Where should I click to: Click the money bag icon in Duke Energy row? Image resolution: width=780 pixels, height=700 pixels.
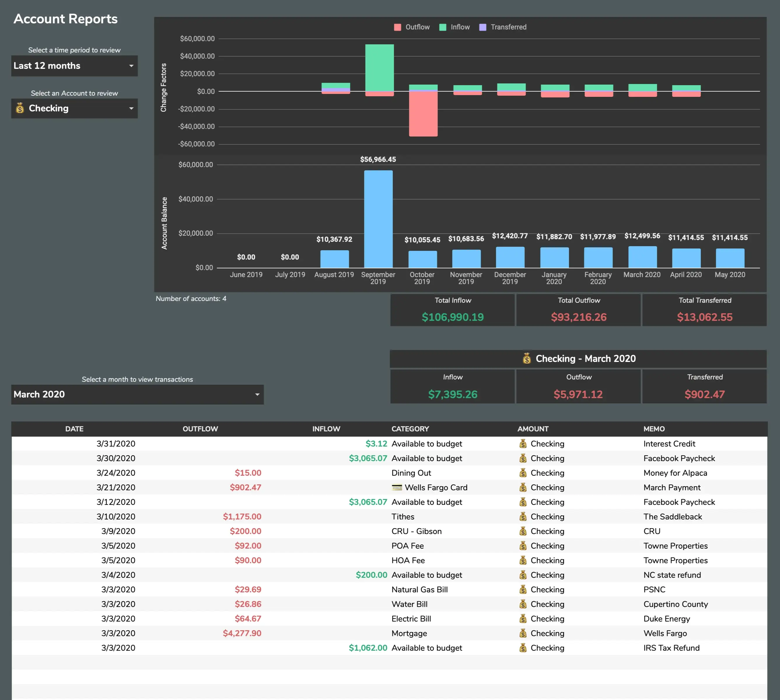coord(523,619)
